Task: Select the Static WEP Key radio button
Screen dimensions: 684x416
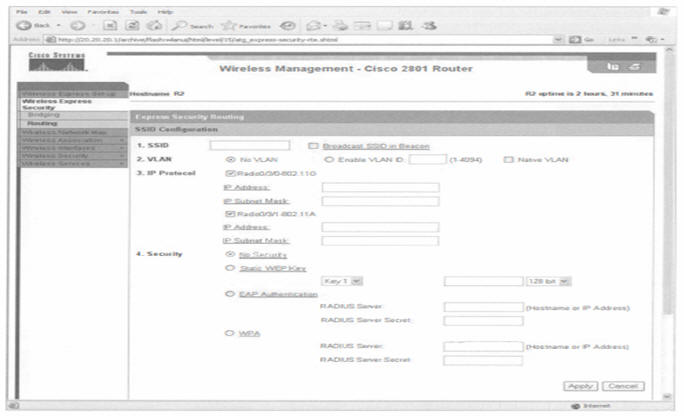Action: (x=230, y=268)
